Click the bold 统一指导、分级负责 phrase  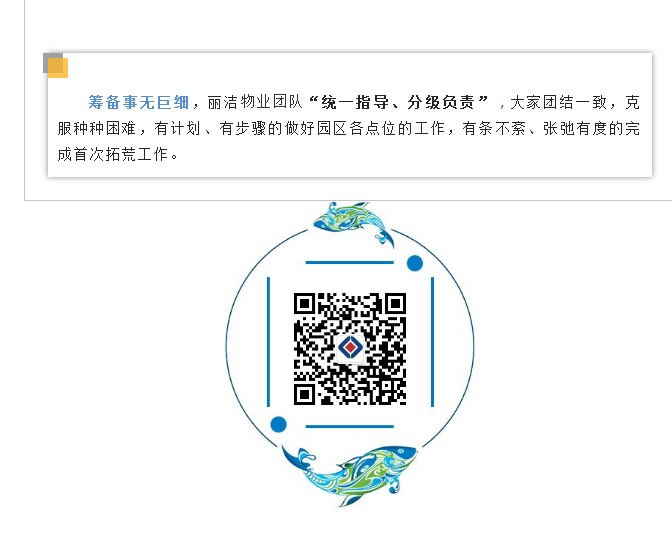click(x=398, y=102)
